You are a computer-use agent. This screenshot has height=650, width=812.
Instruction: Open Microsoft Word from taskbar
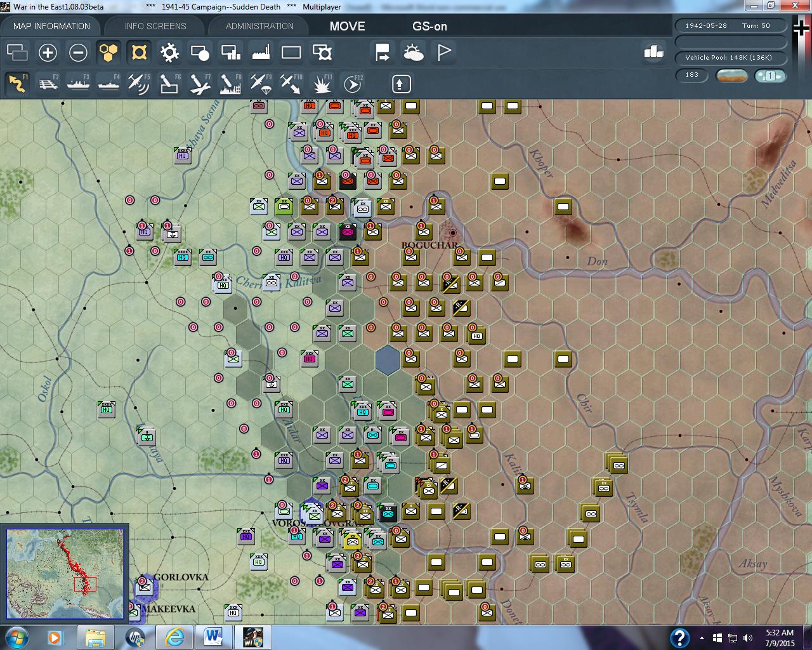(213, 637)
